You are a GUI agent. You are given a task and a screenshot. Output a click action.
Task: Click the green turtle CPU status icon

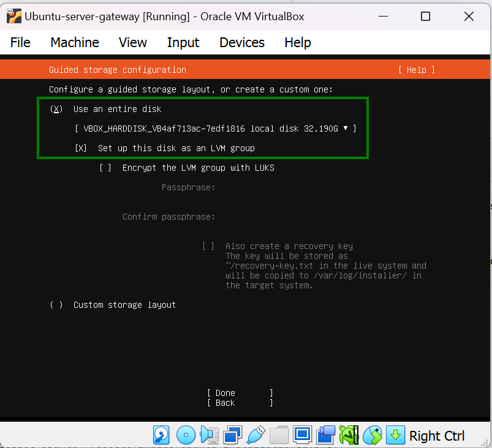point(349,435)
